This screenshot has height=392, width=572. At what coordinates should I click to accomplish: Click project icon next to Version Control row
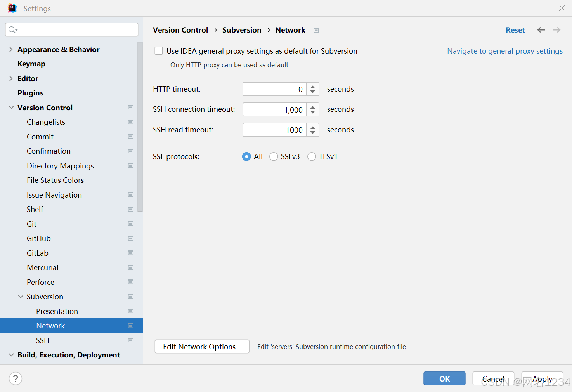pyautogui.click(x=131, y=107)
